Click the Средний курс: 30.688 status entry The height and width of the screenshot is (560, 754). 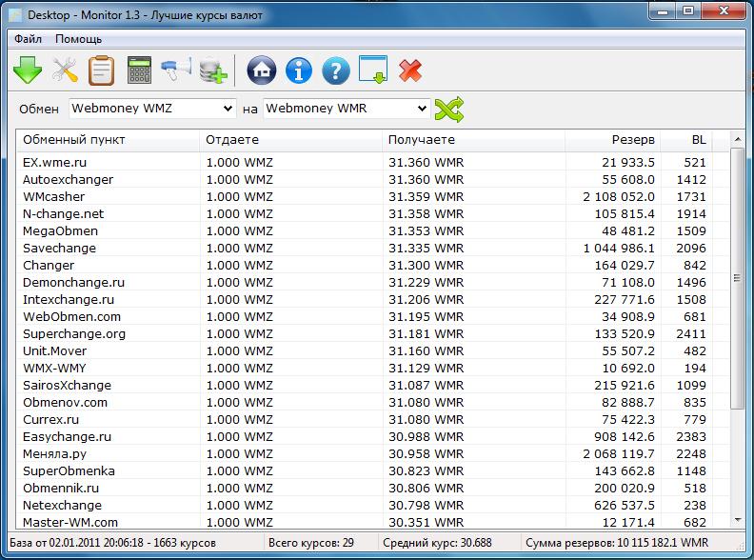point(438,543)
